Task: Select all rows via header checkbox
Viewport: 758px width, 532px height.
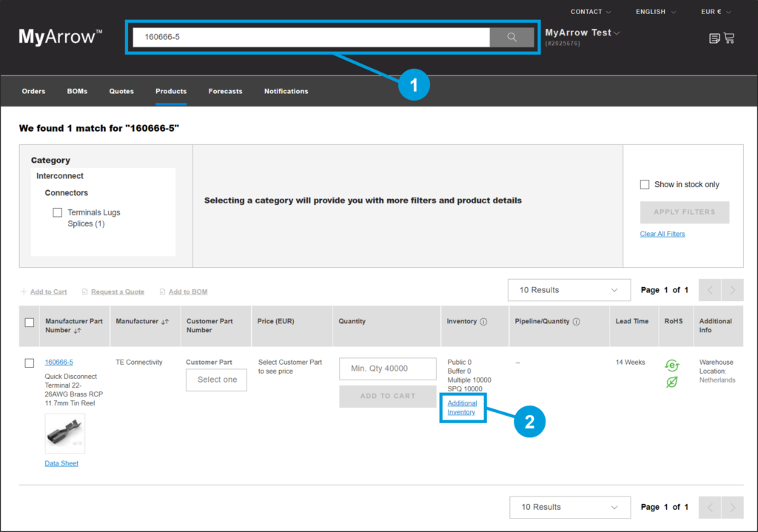Action: [29, 322]
